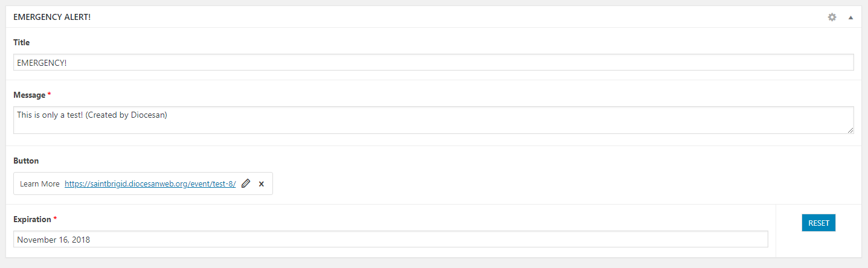Collapse the Emergency Alert panel with the arrow

850,18
